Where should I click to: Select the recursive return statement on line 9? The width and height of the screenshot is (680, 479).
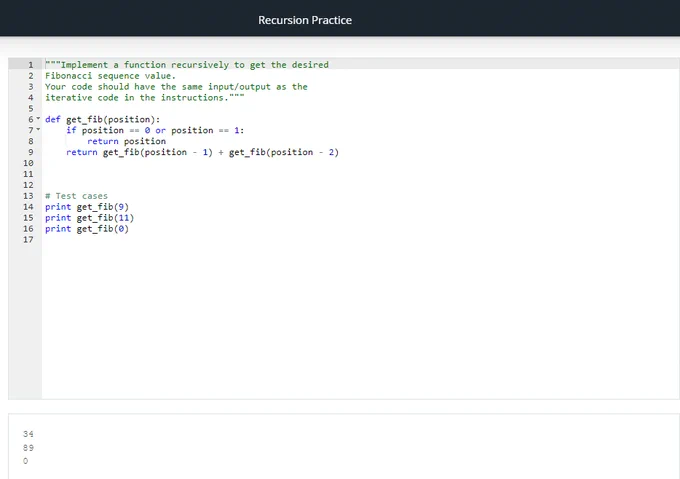pos(203,152)
